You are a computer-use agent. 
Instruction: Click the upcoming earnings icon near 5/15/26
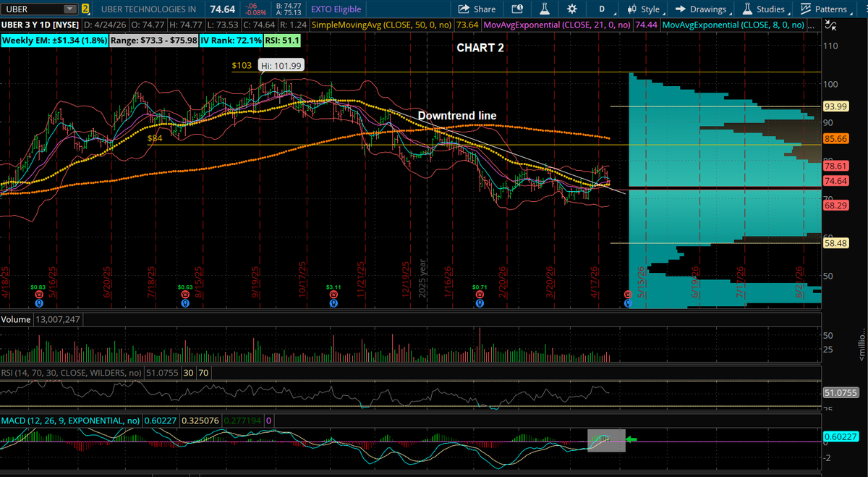(x=628, y=295)
